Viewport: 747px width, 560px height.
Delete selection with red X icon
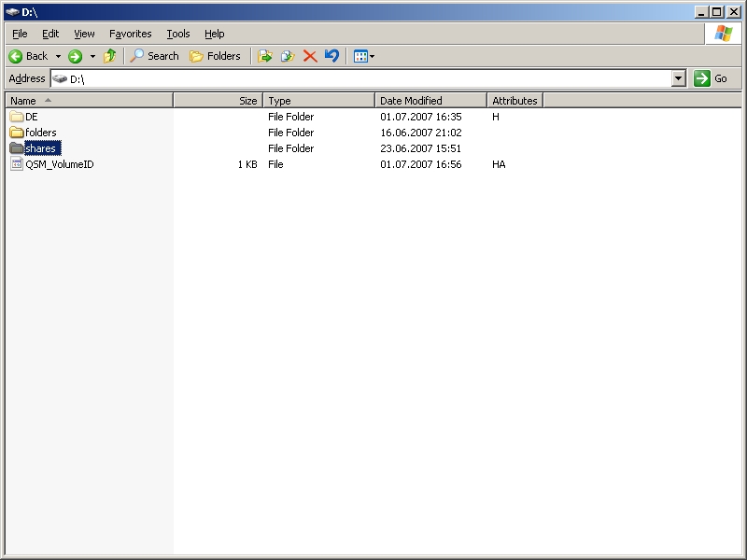point(310,56)
